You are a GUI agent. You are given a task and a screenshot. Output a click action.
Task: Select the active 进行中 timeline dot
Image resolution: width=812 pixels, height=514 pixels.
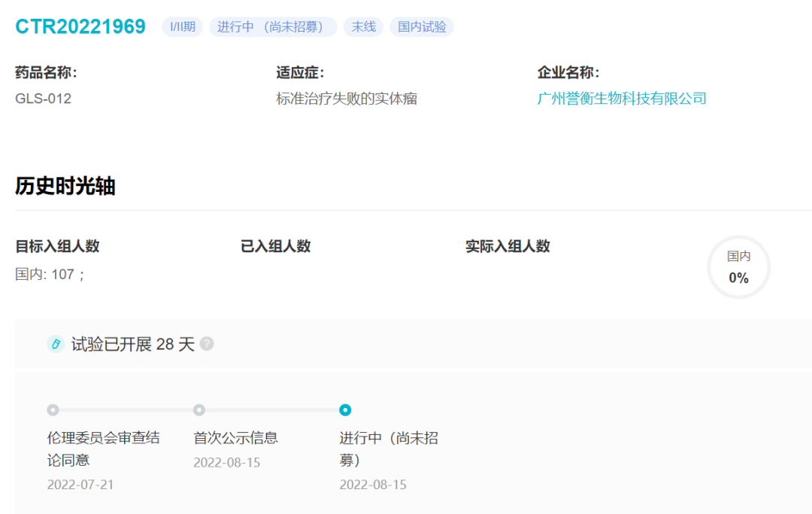pos(345,410)
